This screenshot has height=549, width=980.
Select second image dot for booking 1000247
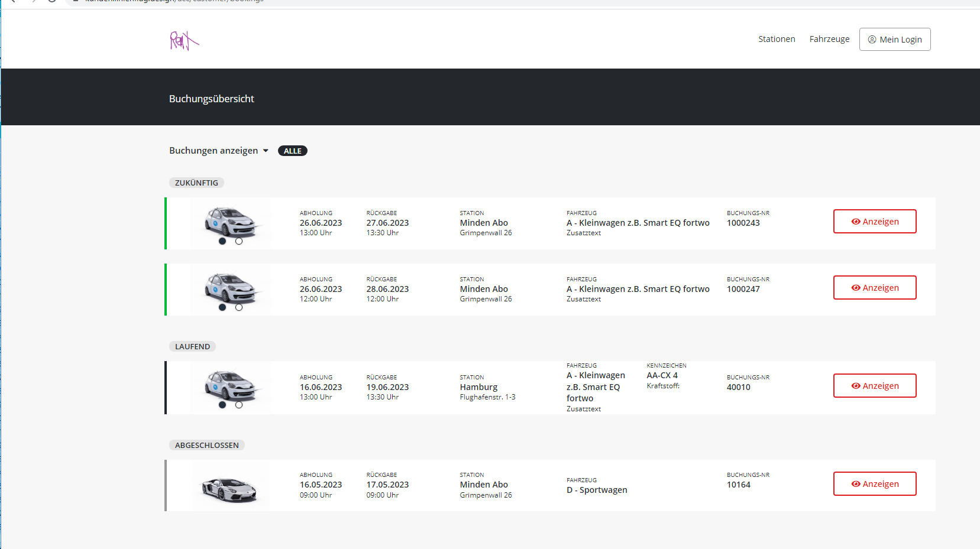239,307
